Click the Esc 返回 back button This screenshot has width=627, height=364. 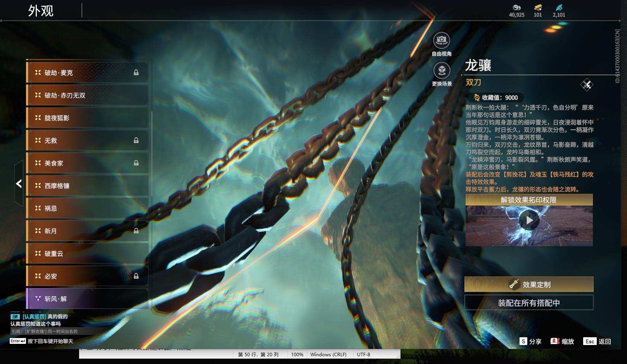point(598,341)
